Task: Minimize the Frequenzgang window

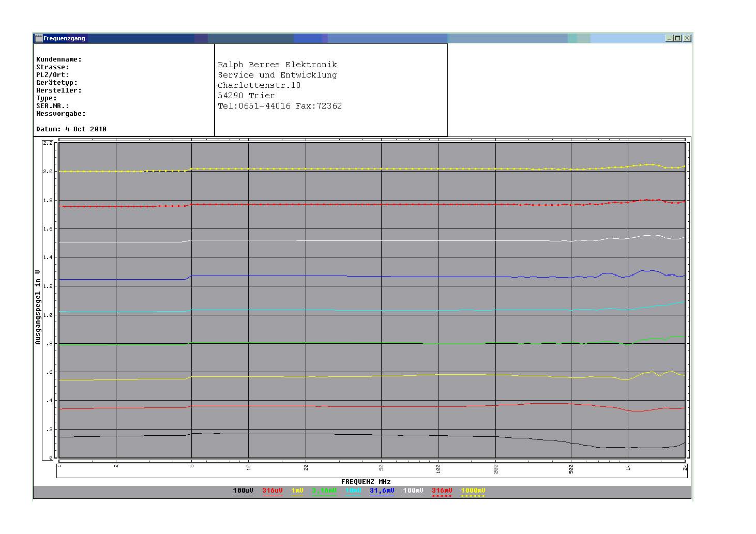Action: pyautogui.click(x=669, y=38)
